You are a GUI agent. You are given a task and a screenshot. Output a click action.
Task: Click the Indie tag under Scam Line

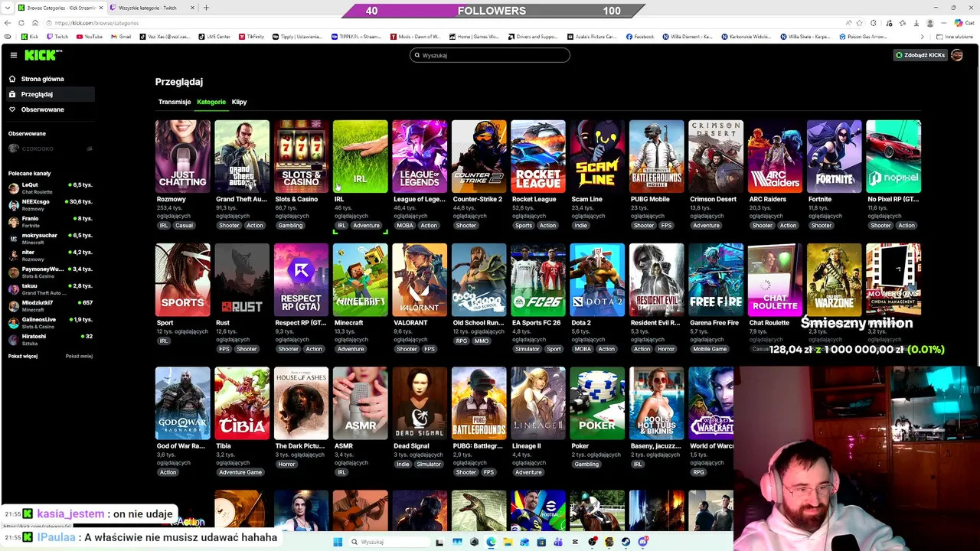click(x=580, y=226)
